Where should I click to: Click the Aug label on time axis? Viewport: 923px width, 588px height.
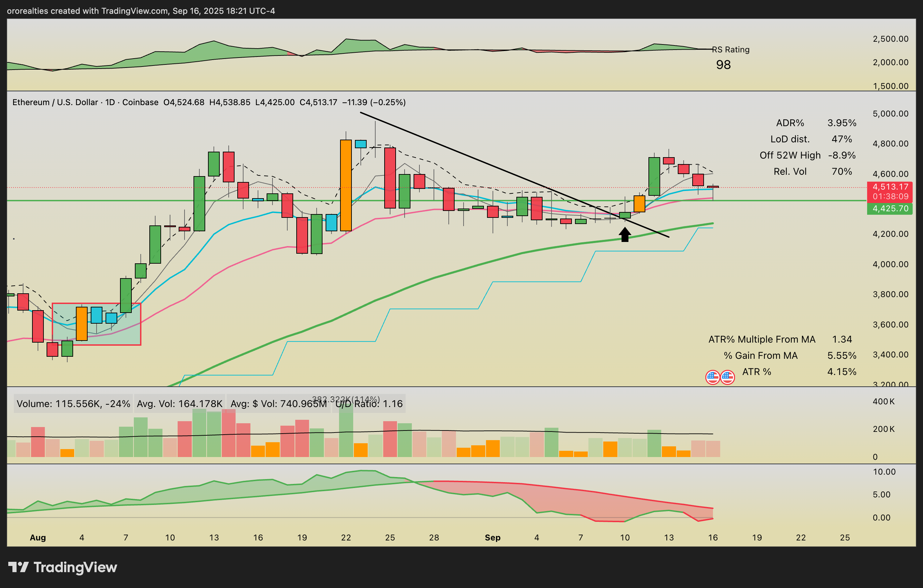pos(38,537)
